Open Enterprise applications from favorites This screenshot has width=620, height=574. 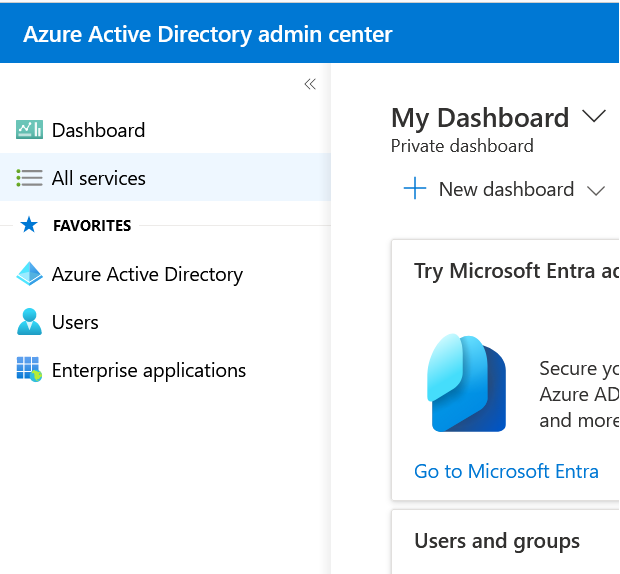pos(165,370)
